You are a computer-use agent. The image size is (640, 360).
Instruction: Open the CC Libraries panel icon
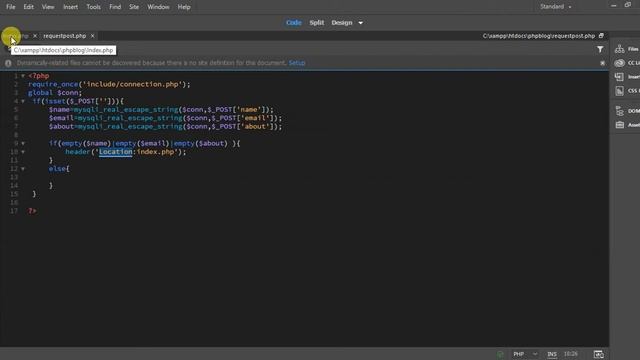(619, 63)
